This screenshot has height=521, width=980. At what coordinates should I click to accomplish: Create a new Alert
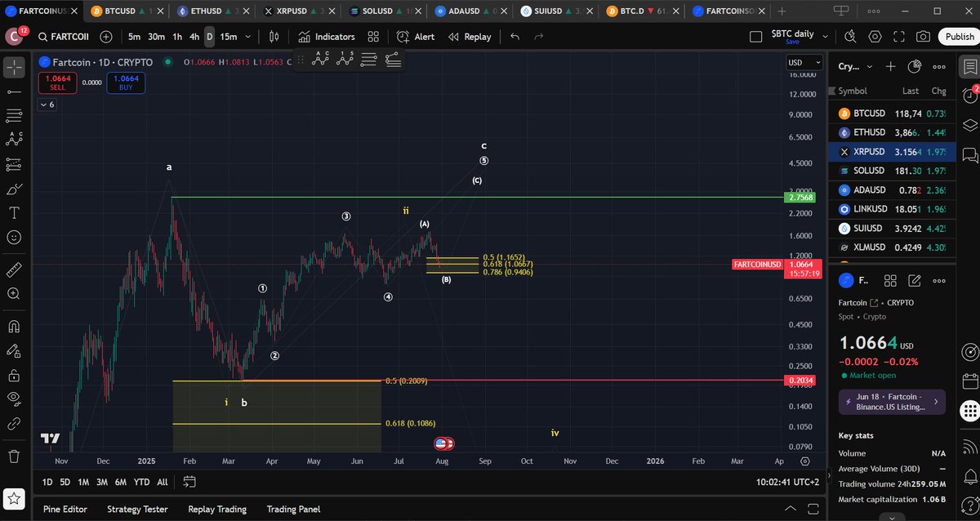click(x=416, y=37)
